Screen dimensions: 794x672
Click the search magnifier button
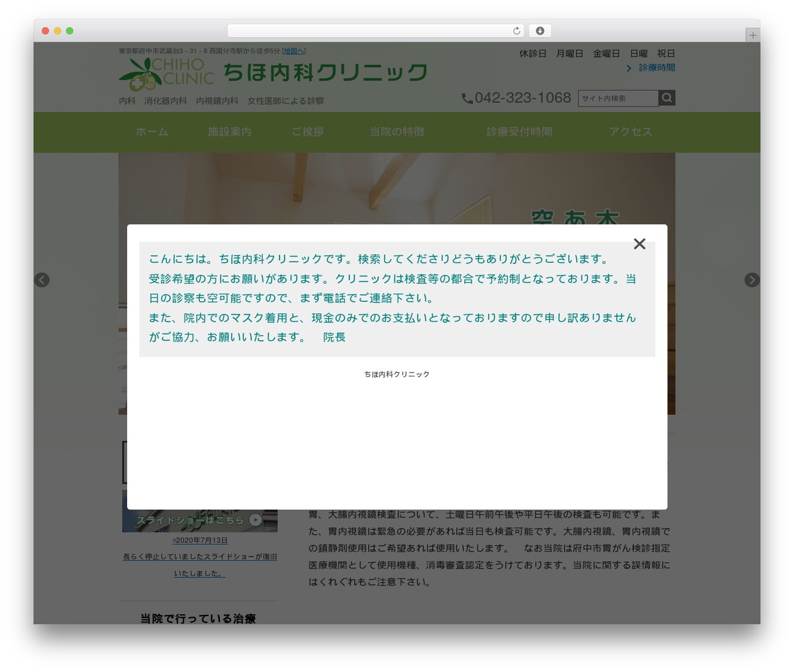[667, 98]
